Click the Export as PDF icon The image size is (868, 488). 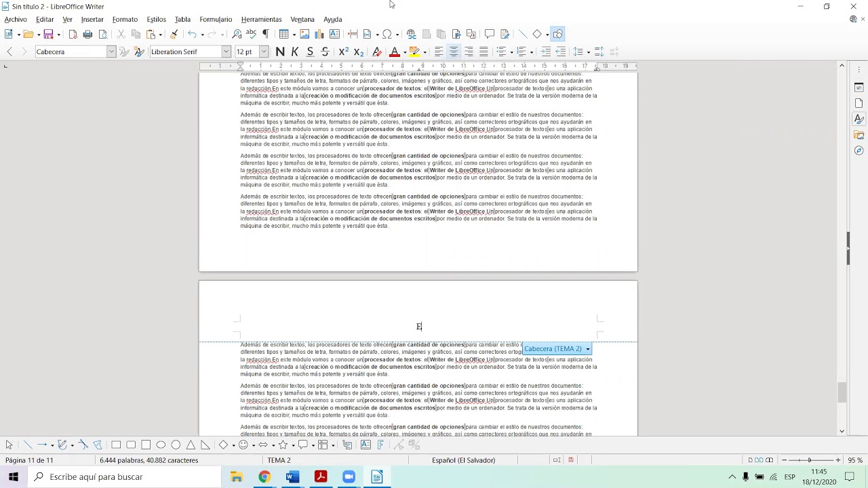click(73, 34)
